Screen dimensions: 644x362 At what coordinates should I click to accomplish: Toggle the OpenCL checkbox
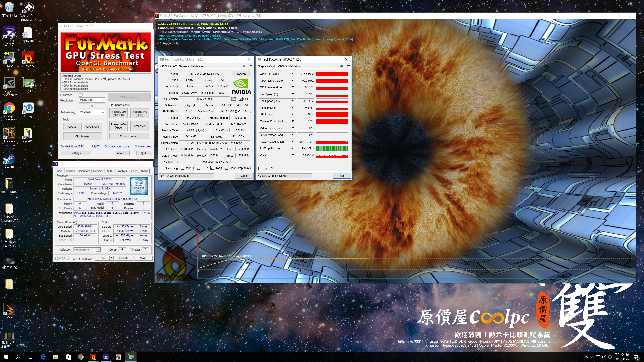tap(182, 168)
